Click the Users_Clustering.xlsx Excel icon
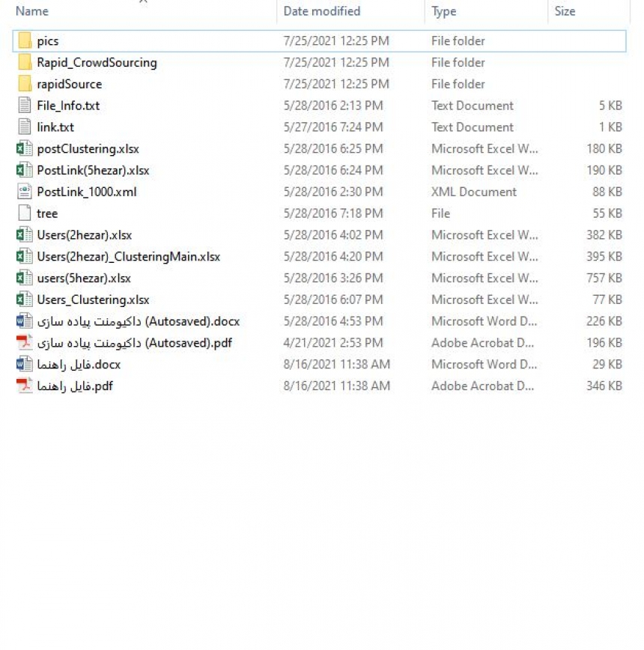The height and width of the screenshot is (650, 644). coord(25,300)
